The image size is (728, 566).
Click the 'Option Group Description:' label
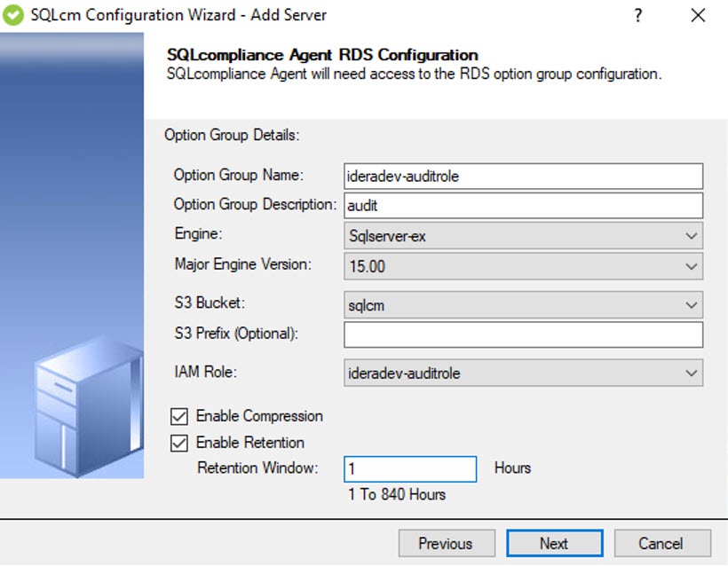(255, 204)
